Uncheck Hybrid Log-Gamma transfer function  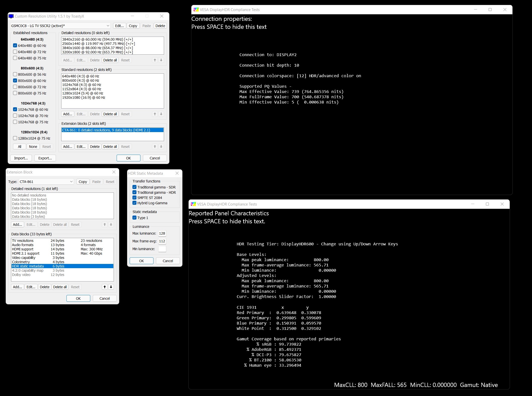[134, 203]
